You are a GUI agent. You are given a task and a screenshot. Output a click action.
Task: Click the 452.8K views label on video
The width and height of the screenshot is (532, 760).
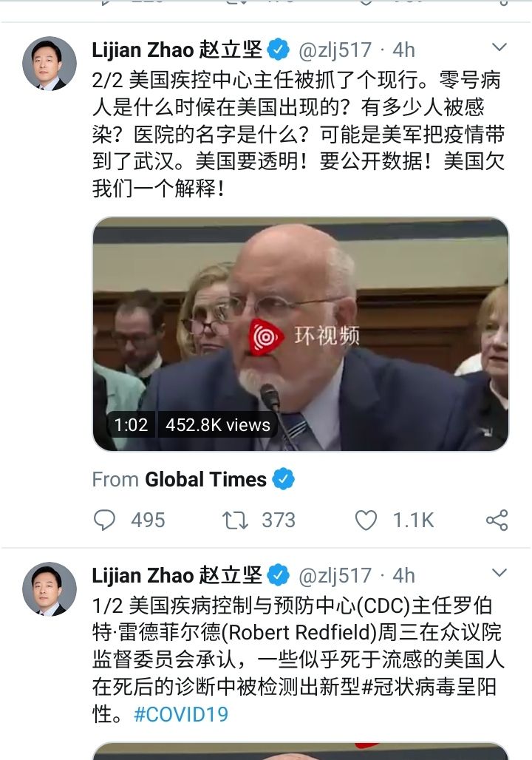click(x=217, y=424)
